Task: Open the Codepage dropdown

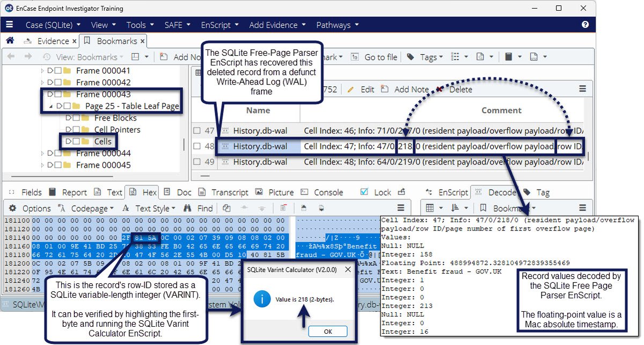Action: pos(85,208)
